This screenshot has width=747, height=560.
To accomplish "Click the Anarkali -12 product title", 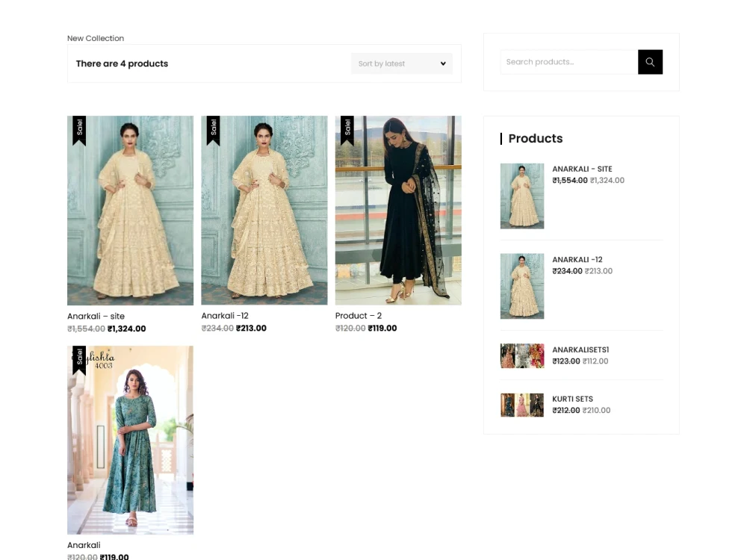I will click(225, 316).
